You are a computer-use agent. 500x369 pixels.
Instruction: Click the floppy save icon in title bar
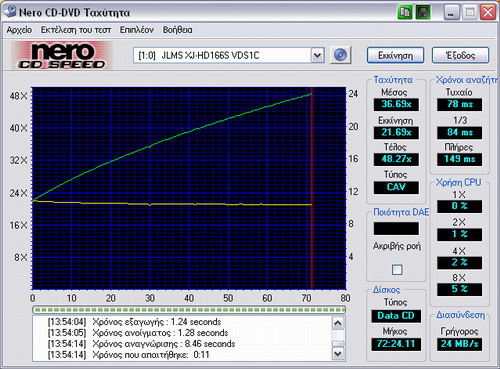coord(423,12)
